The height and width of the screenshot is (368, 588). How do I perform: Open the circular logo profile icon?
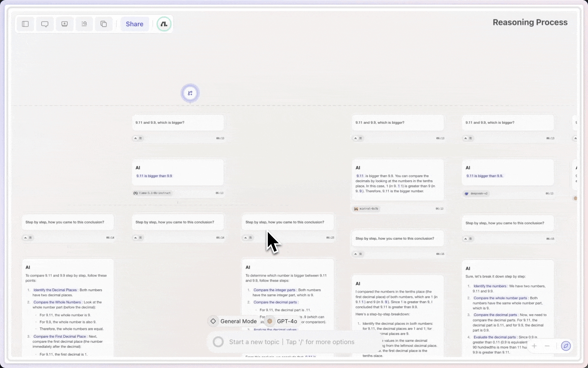tap(164, 24)
